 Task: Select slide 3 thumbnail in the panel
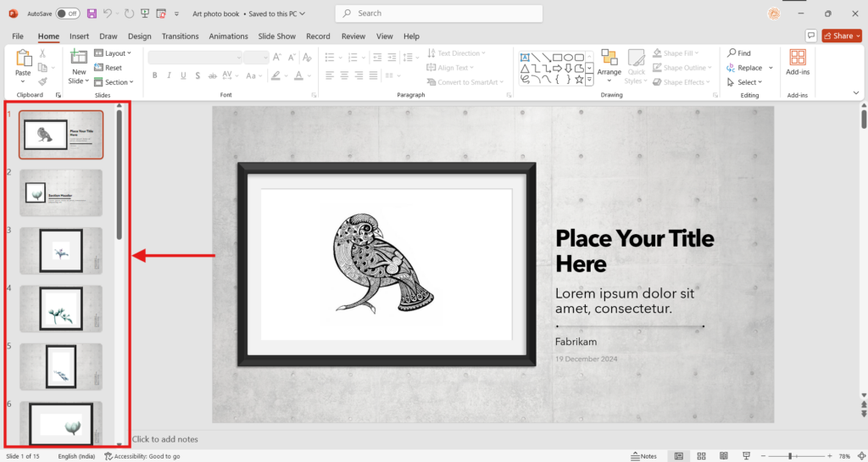(x=61, y=250)
